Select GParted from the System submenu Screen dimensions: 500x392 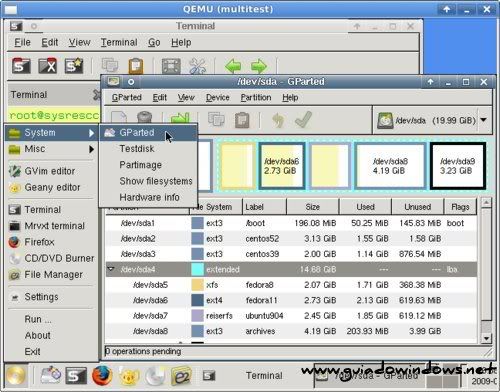(x=148, y=133)
